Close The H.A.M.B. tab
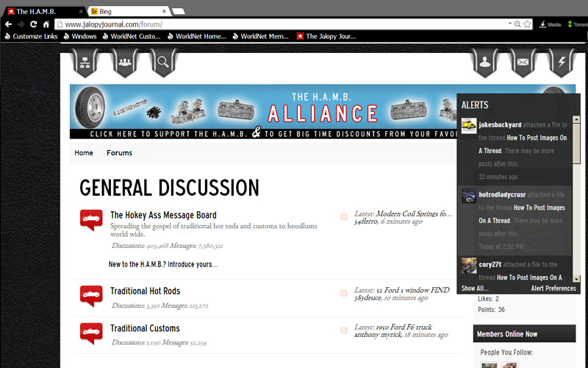 coord(81,11)
